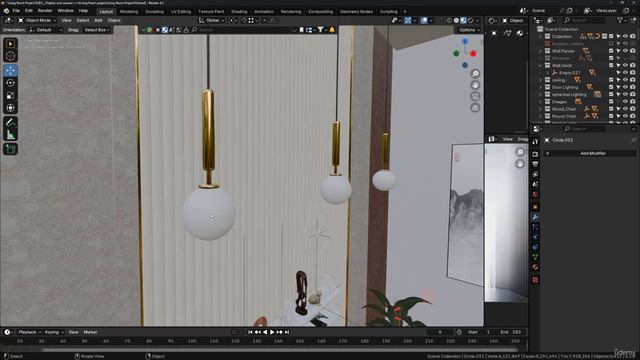Screen dimensions: 640x360
Task: Activate the Scale tool
Action: (x=10, y=96)
